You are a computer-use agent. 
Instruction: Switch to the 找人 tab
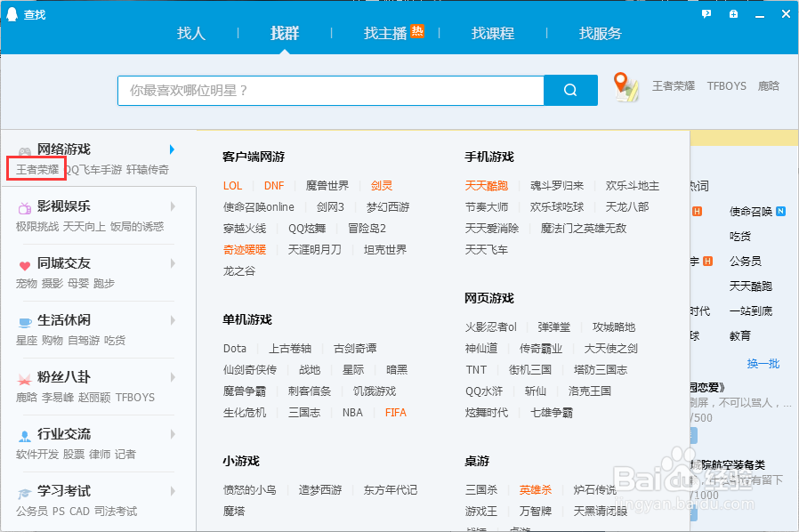tap(191, 34)
